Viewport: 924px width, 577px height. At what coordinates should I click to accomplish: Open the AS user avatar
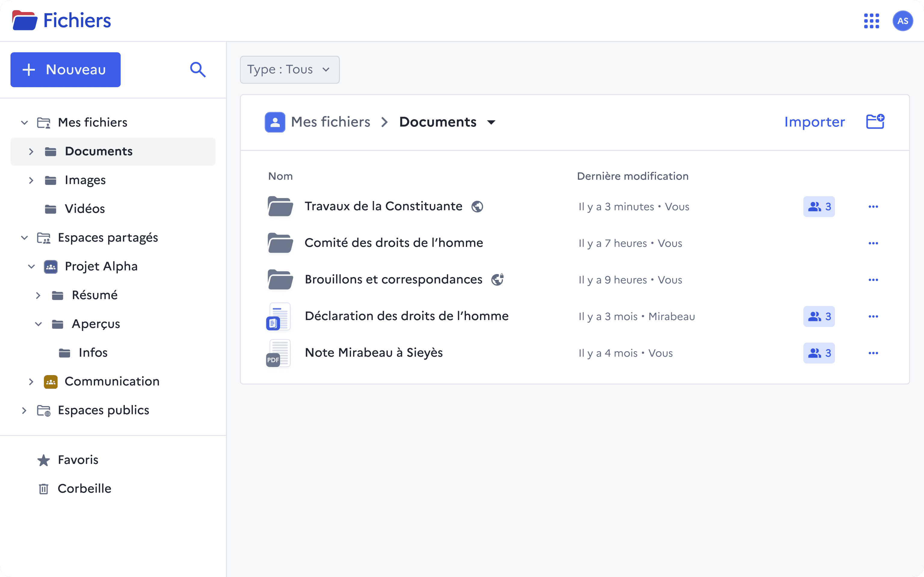pyautogui.click(x=902, y=21)
